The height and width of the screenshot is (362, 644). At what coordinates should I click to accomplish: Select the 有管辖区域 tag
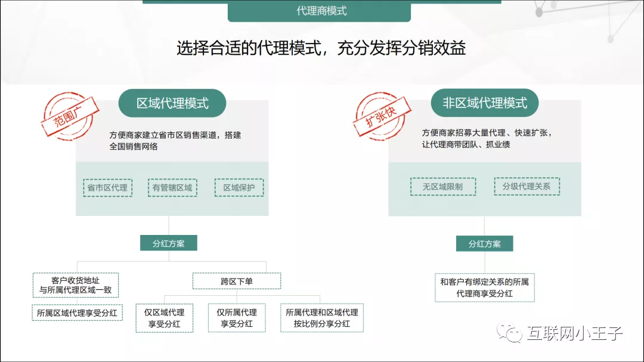point(172,187)
